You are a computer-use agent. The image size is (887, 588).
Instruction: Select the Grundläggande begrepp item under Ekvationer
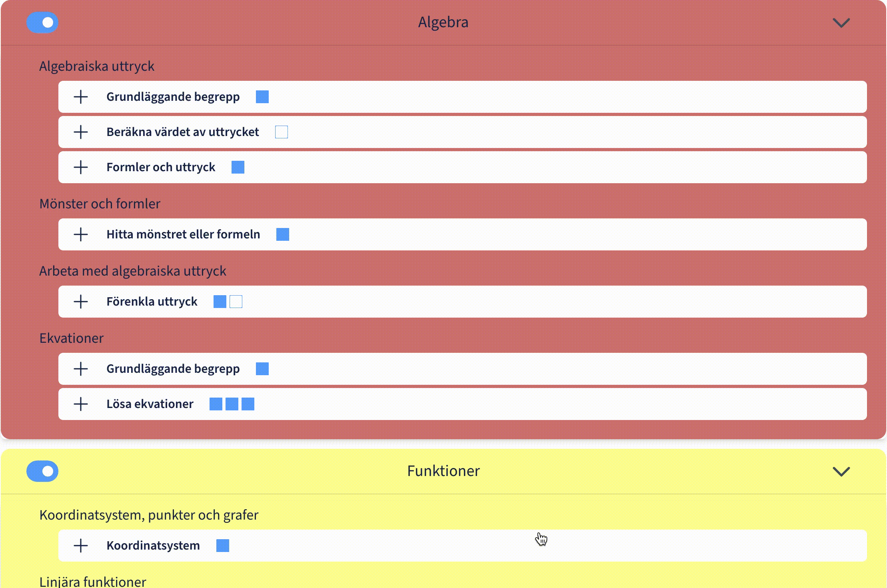(173, 369)
